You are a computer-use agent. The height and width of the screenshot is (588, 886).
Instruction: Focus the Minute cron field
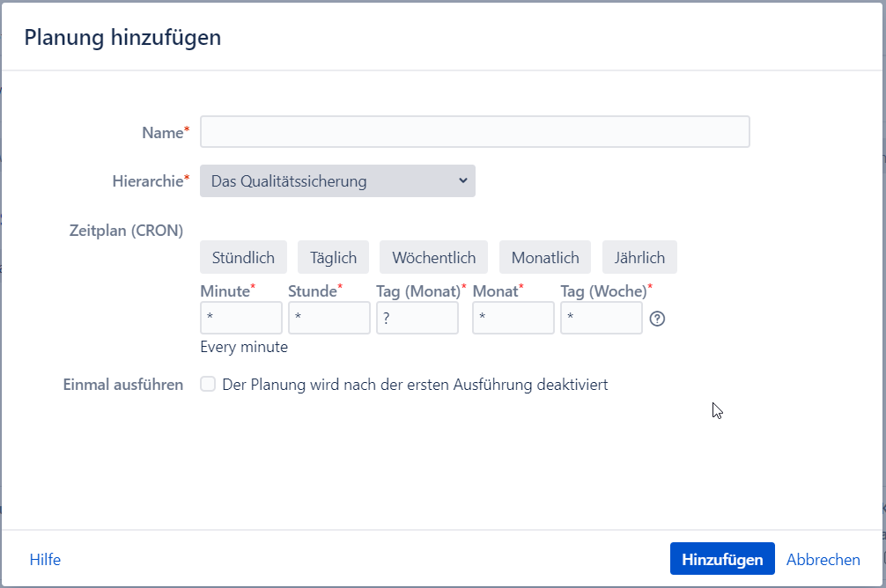click(241, 318)
